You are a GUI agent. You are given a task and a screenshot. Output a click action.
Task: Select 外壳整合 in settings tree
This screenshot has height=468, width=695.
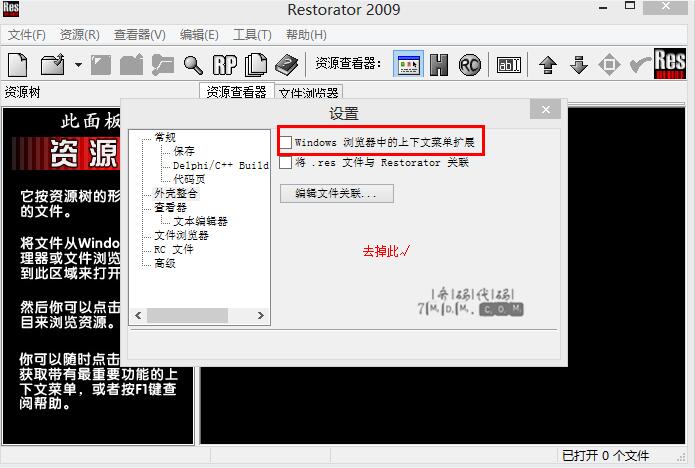tap(176, 193)
